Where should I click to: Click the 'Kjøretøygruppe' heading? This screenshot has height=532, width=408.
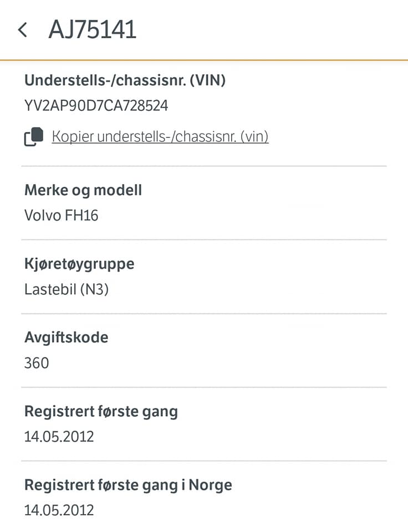tap(79, 264)
